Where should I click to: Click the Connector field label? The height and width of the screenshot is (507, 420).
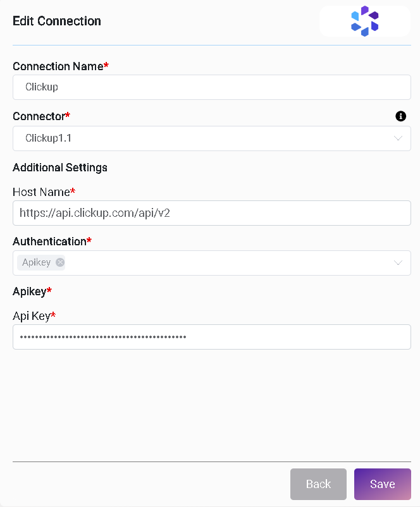39,116
